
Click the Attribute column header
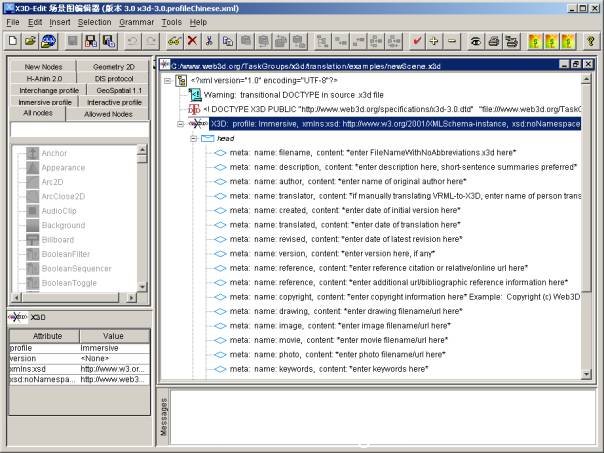(45, 336)
